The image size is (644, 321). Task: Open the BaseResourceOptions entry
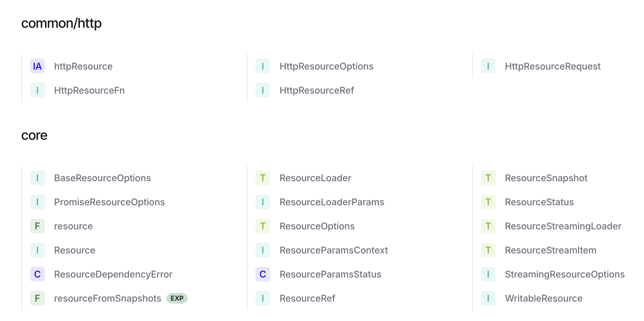tap(102, 178)
